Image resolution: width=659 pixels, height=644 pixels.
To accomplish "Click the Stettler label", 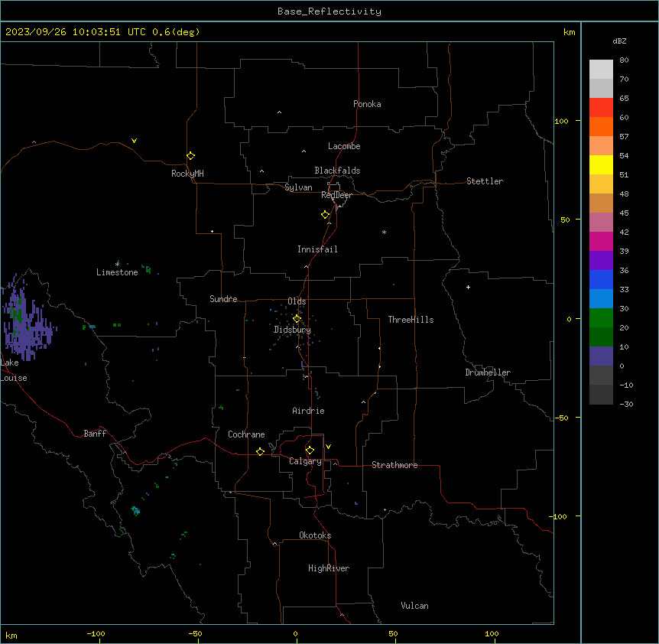I will tap(485, 181).
